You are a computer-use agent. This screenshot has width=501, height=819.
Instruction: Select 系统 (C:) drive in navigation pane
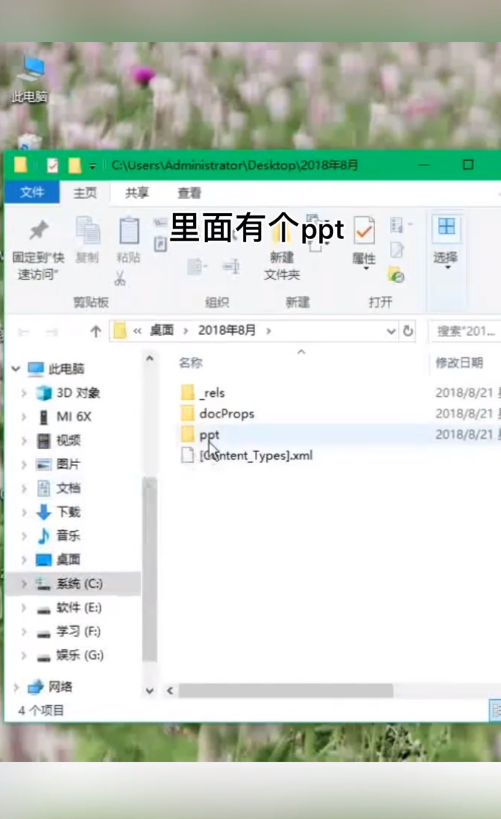point(79,583)
